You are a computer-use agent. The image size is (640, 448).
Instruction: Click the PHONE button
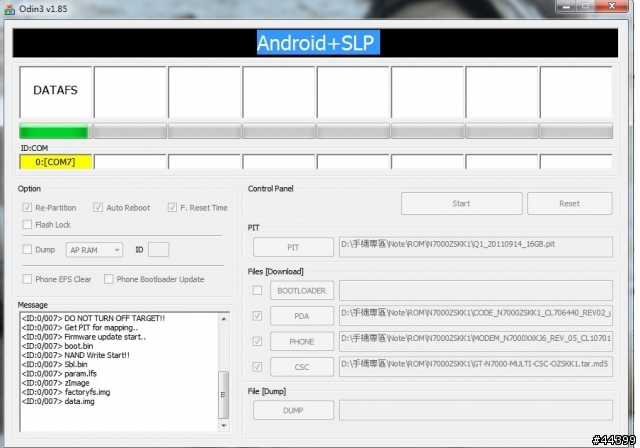302,342
